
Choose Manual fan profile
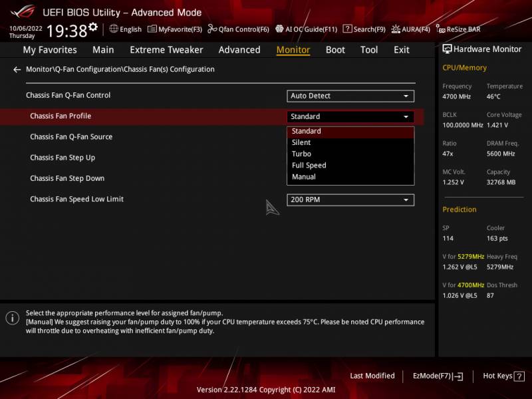[x=350, y=177]
